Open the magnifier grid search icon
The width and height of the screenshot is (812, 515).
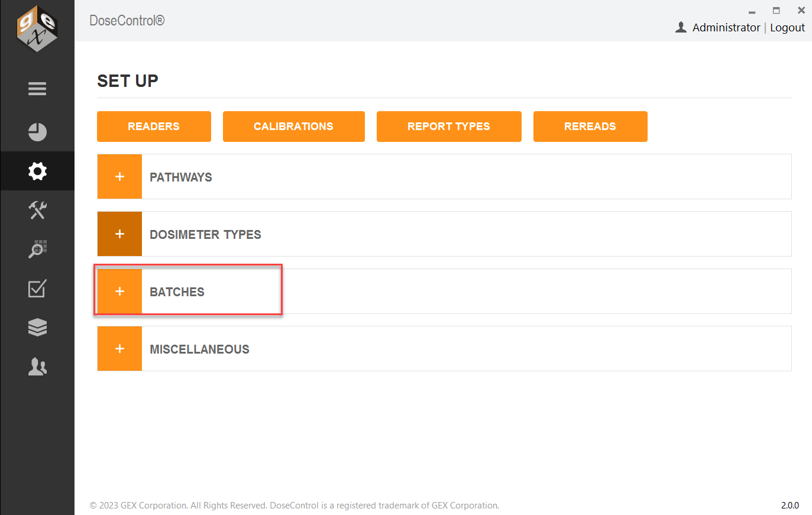pyautogui.click(x=37, y=249)
